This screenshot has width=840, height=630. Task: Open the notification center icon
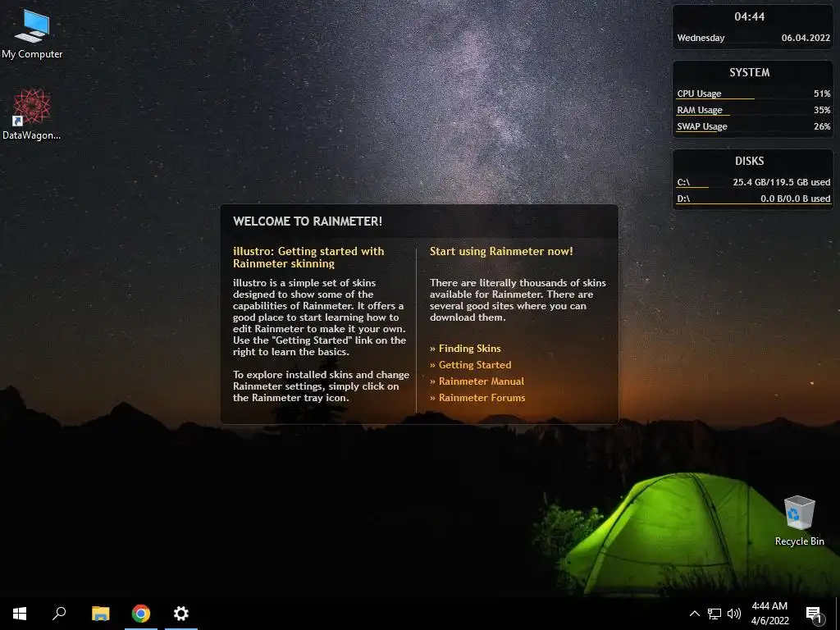click(815, 614)
